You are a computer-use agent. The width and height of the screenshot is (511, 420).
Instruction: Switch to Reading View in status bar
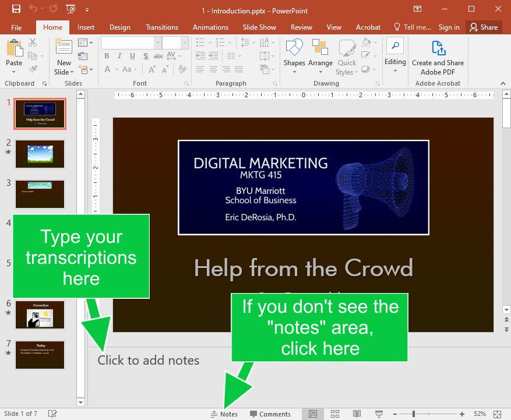(357, 414)
